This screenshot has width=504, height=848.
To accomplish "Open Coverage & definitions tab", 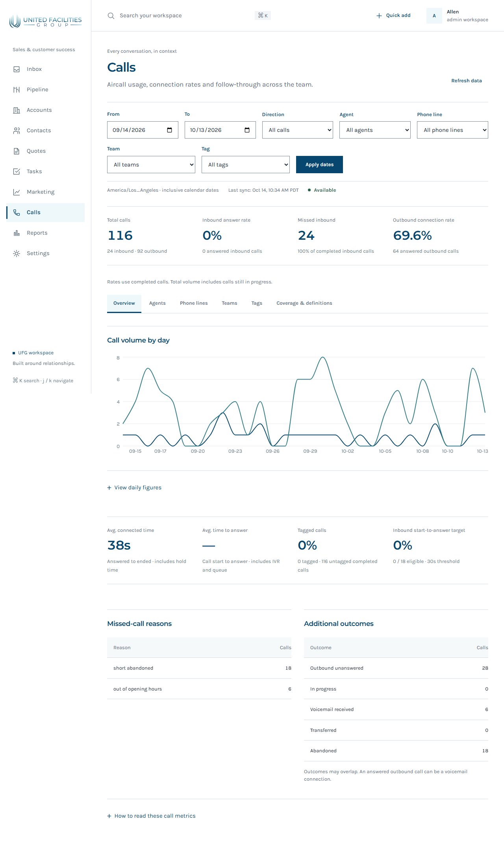I will coord(304,304).
